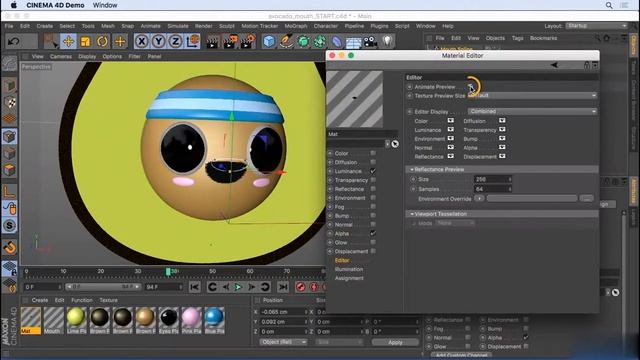Open Environment Override arrow menu

(479, 198)
